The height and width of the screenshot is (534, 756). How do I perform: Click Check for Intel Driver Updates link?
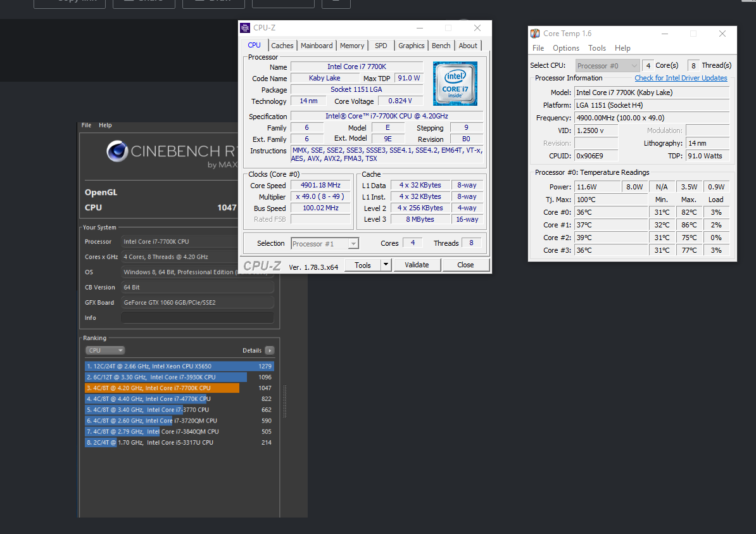click(x=681, y=78)
